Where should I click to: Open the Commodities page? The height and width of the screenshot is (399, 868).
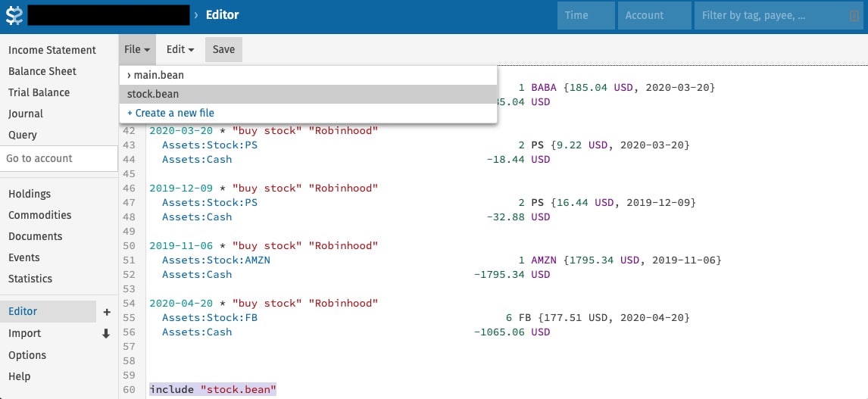(39, 215)
